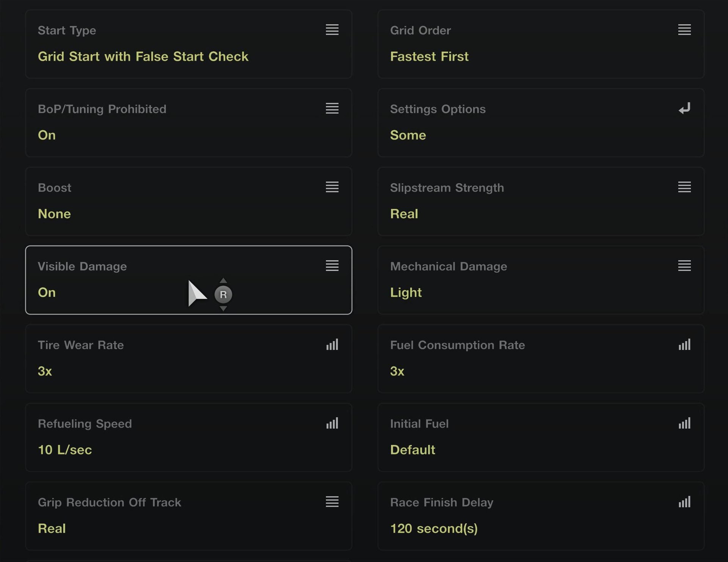This screenshot has height=562, width=728.
Task: Open the Grid Order Fastest First selector
Action: pos(429,57)
